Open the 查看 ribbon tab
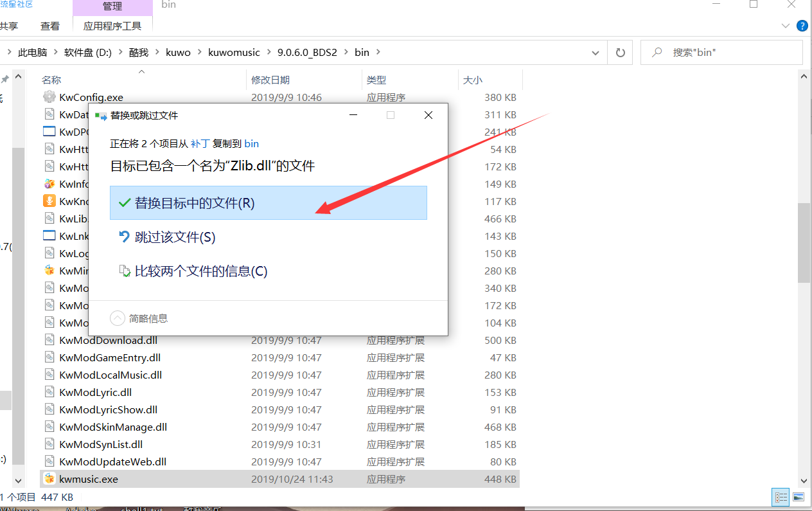This screenshot has width=812, height=511. 50,26
